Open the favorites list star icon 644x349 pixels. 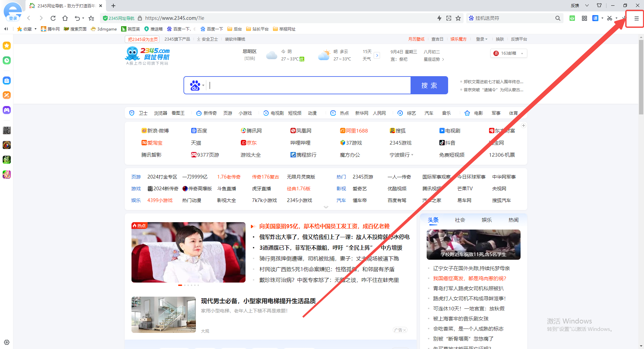pyautogui.click(x=91, y=18)
